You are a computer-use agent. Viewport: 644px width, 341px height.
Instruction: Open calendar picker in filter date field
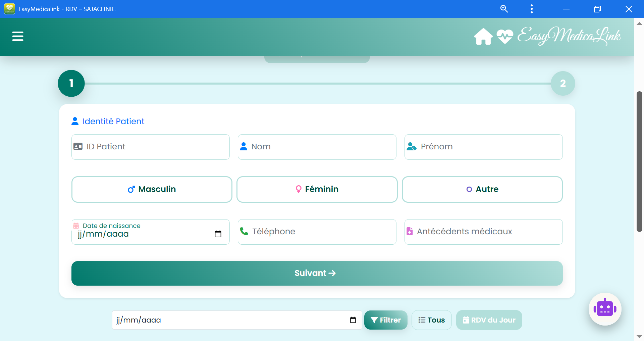[353, 320]
